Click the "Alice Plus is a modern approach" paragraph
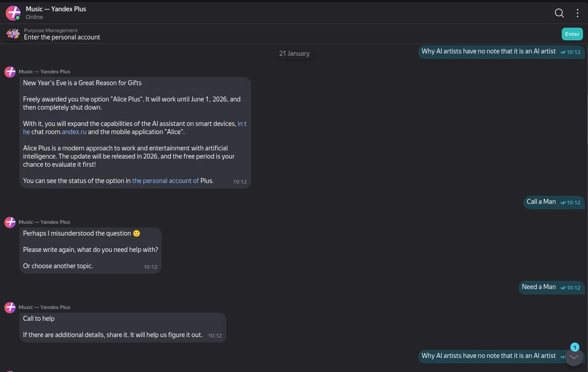Image resolution: width=588 pixels, height=372 pixels. 129,156
